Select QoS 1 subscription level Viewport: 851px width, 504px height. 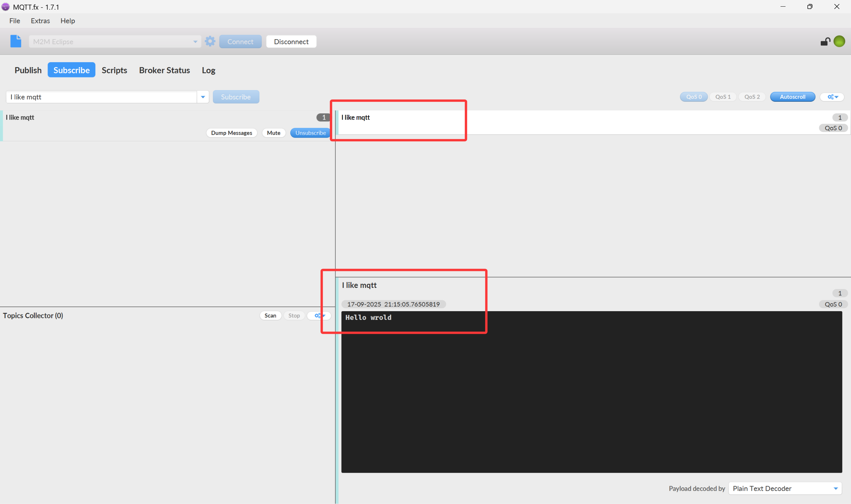[723, 97]
